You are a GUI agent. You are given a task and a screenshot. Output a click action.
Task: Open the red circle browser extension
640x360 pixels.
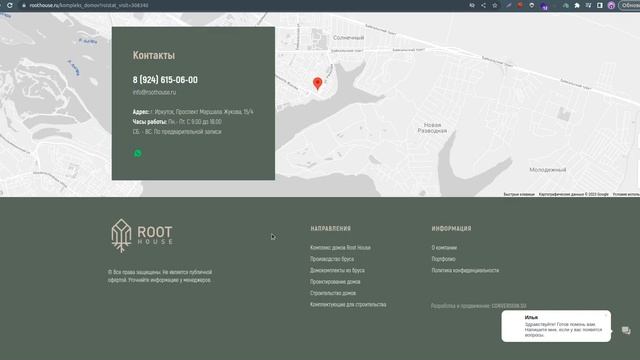520,5
